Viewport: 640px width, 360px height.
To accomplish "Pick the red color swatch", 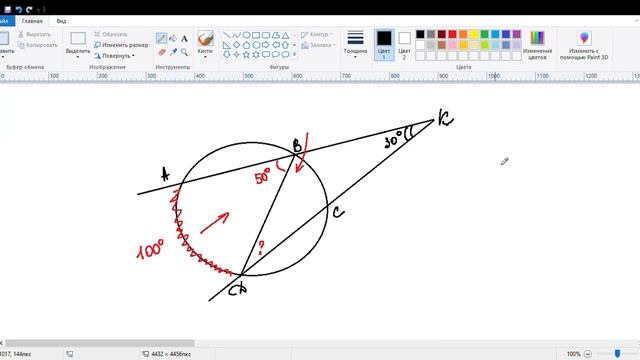I will click(x=452, y=34).
